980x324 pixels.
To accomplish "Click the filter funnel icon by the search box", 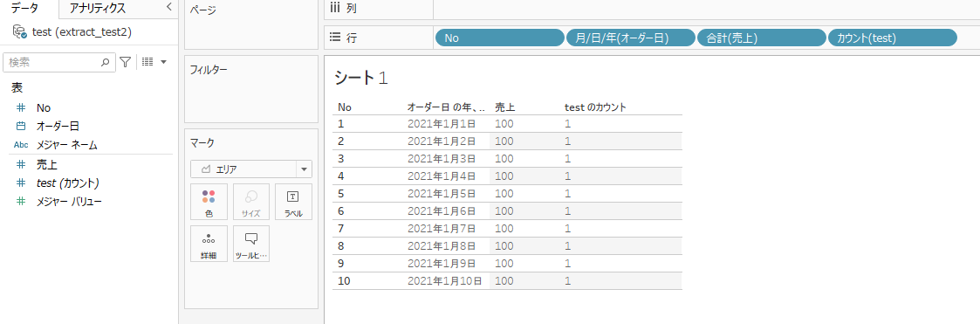I will (126, 62).
